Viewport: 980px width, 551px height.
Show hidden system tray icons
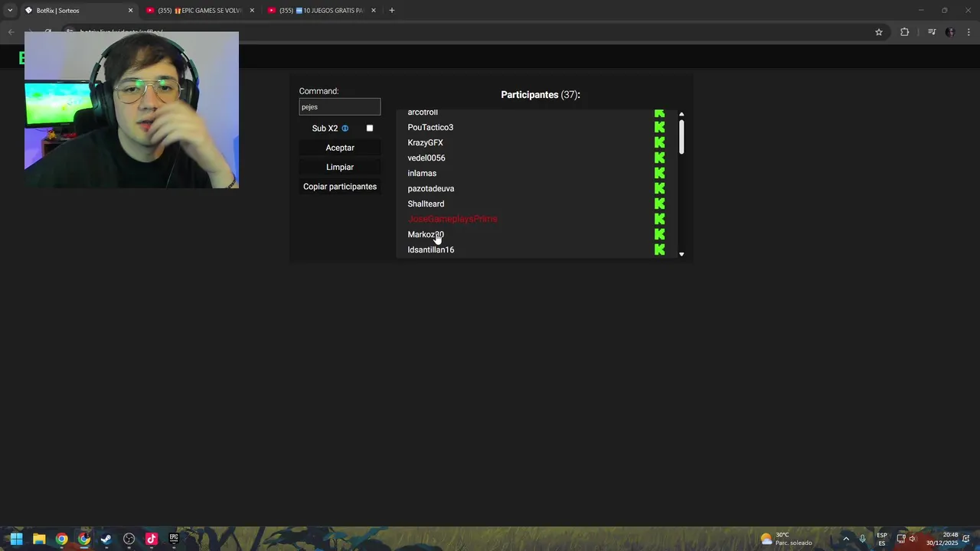click(x=846, y=539)
